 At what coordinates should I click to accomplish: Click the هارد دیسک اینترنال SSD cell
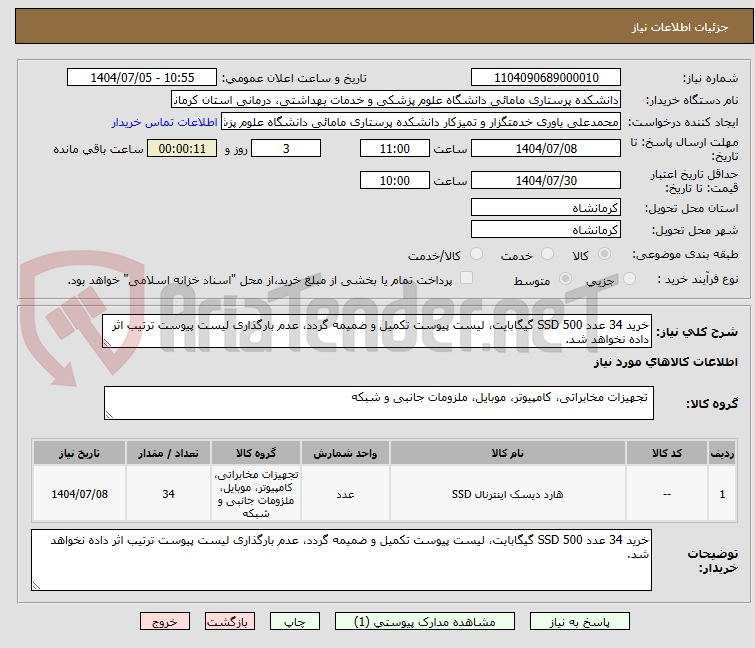508,494
